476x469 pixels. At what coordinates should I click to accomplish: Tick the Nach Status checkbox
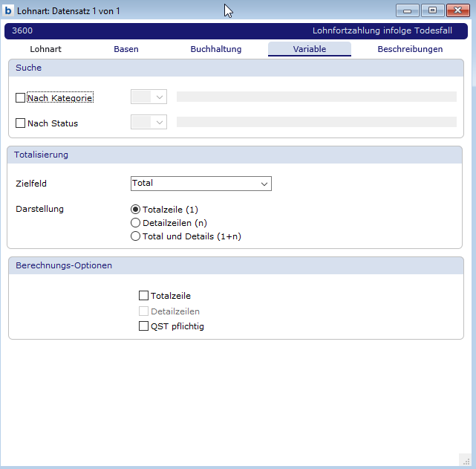[x=20, y=123]
